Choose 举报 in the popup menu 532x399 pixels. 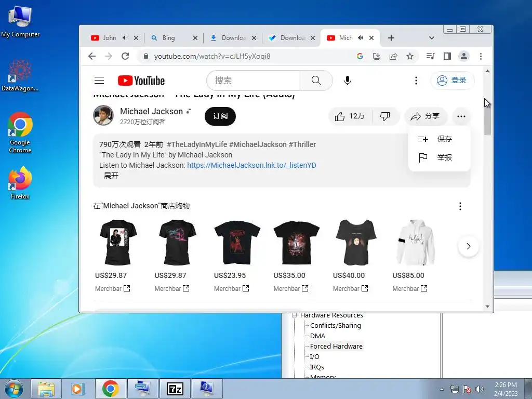click(440, 157)
